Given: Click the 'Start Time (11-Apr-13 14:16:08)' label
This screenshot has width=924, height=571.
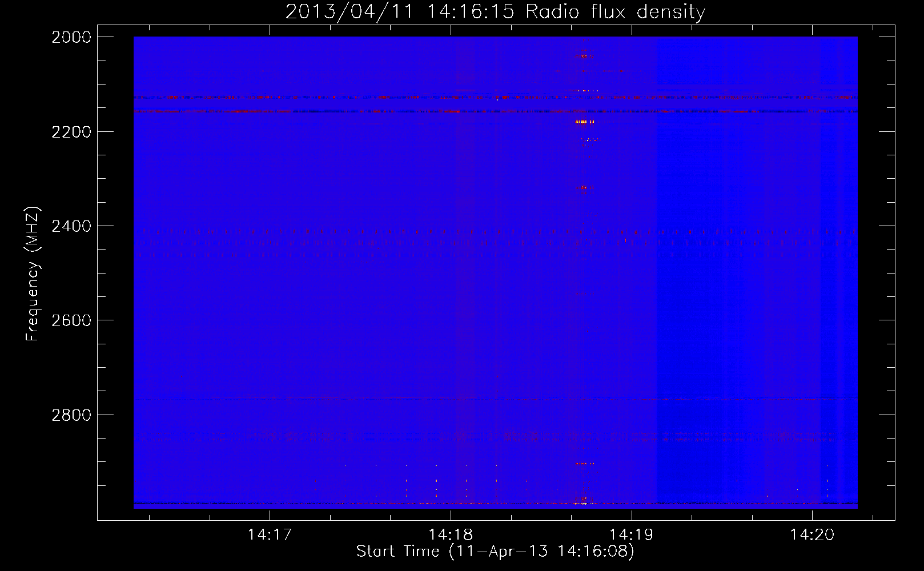Looking at the screenshot, I should click(x=495, y=552).
